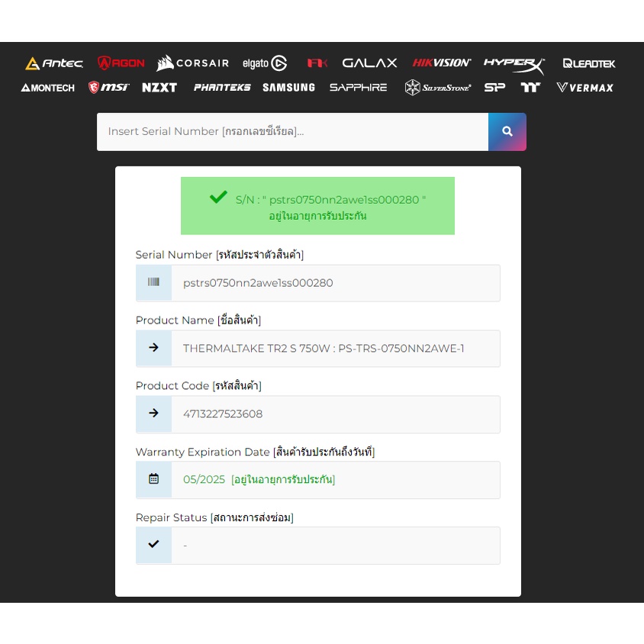Open the Samsung brand logo
Image resolution: width=644 pixels, height=644 pixels.
click(288, 87)
